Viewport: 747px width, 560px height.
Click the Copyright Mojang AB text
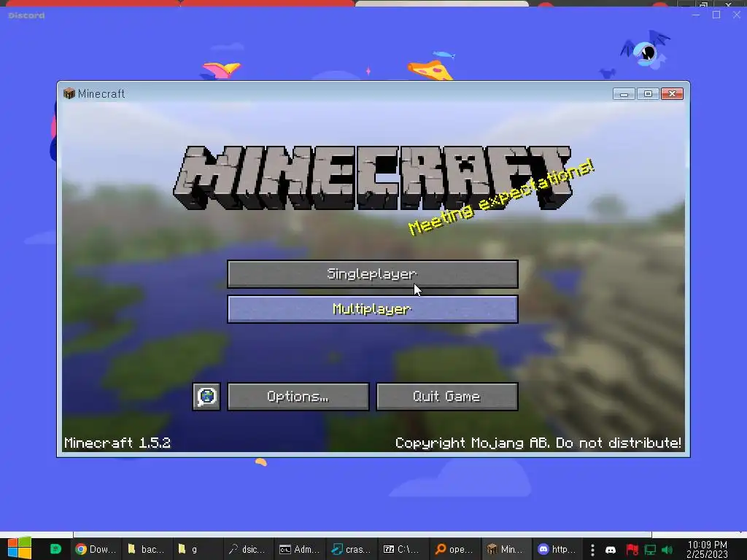538,443
